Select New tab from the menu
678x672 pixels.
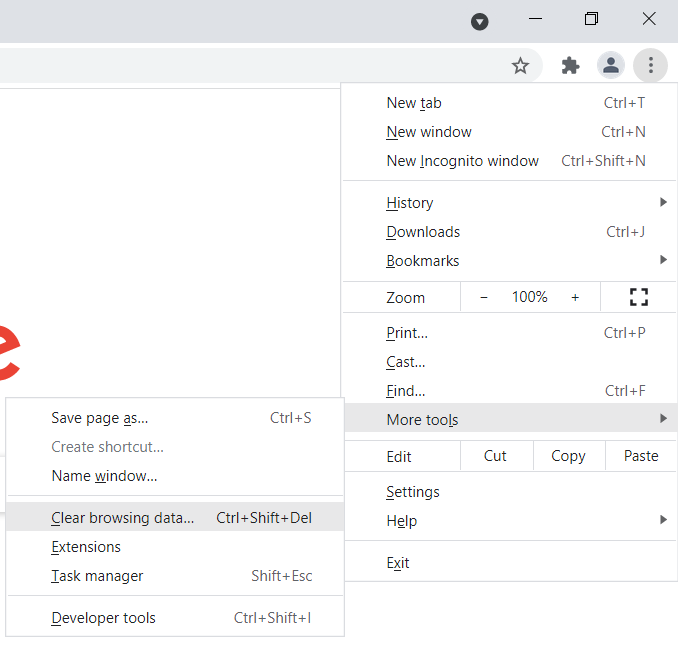(510, 103)
